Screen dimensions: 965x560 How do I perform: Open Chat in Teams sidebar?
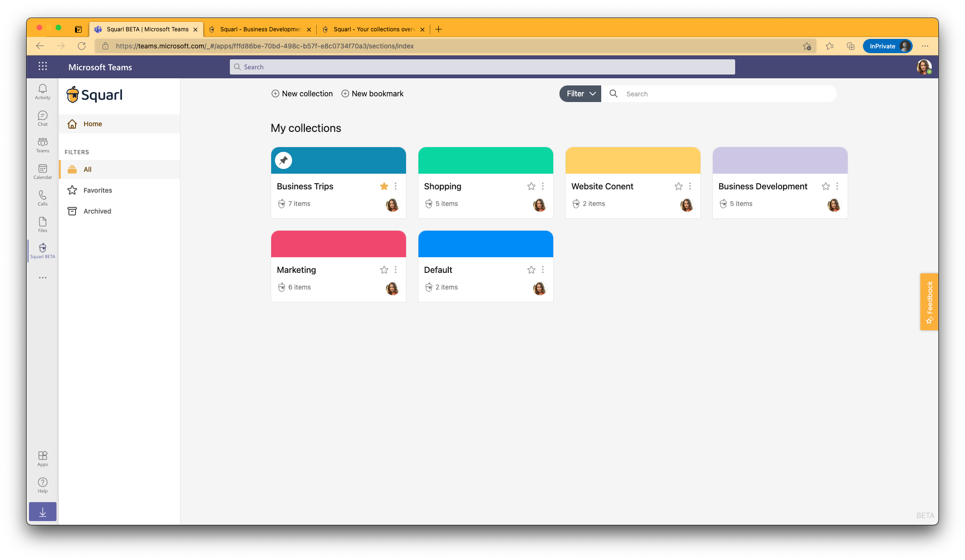coord(43,118)
